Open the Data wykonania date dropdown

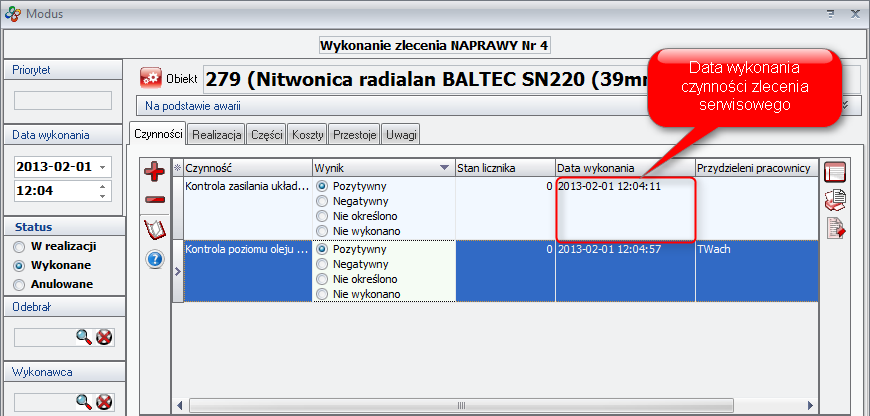(x=102, y=168)
